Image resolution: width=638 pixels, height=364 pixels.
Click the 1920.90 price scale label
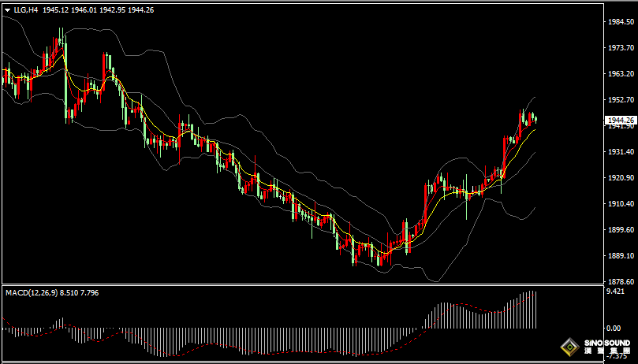tap(619, 178)
